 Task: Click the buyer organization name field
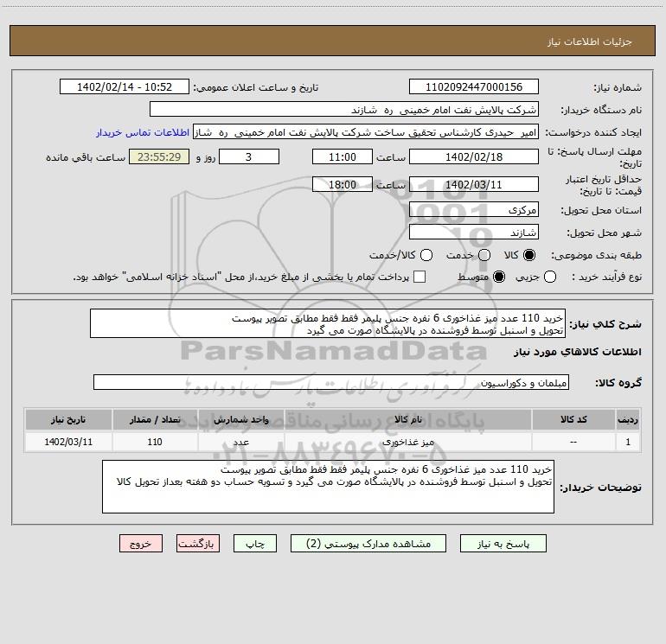[x=344, y=109]
